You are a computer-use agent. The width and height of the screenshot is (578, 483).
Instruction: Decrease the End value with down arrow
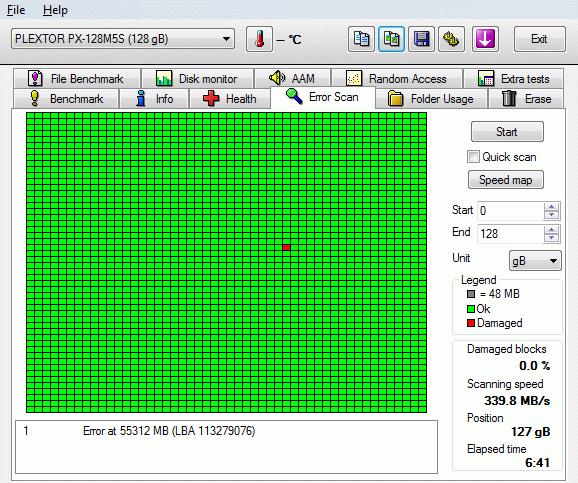(551, 238)
